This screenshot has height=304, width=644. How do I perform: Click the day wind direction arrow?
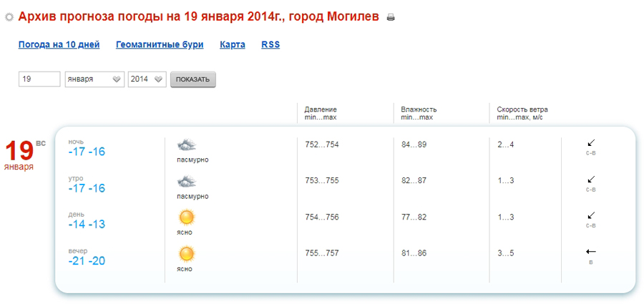(591, 215)
